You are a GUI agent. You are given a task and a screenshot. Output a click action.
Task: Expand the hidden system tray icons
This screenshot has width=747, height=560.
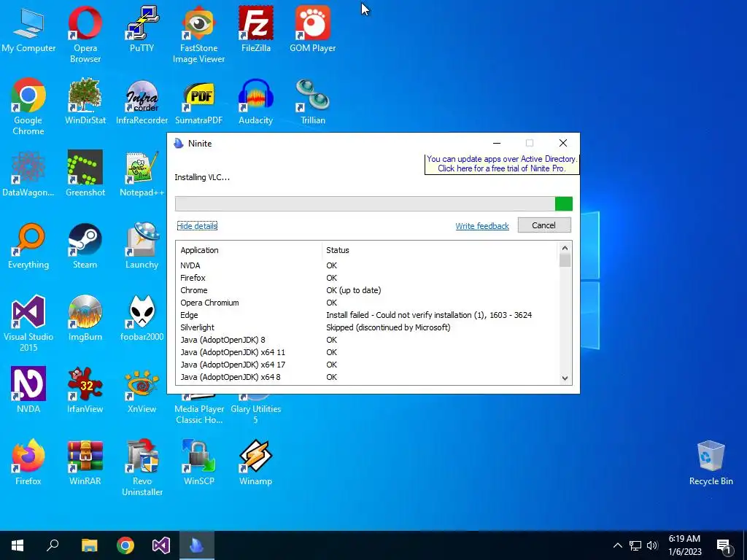[x=617, y=545]
